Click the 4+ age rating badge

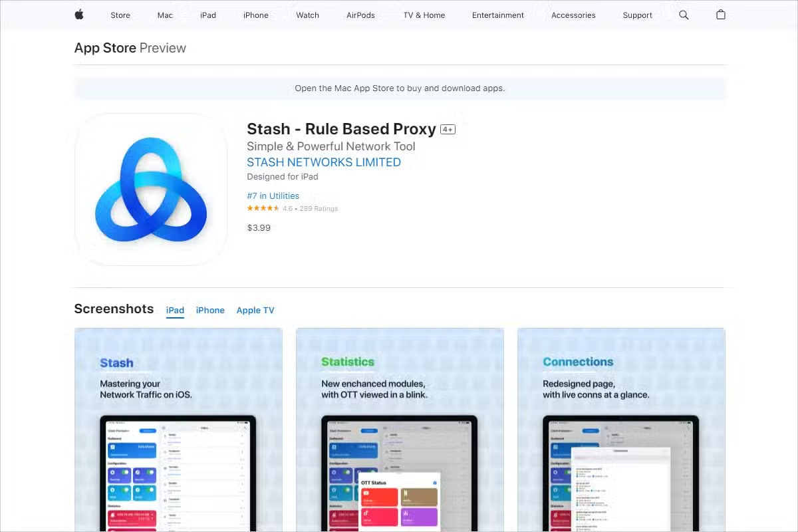pyautogui.click(x=448, y=130)
